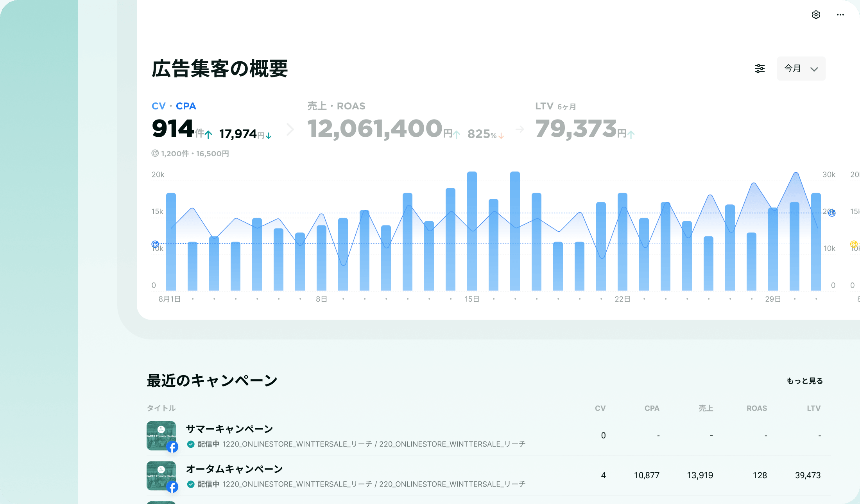Screen dimensions: 860x504
Task: Open the サマーキャンペーン campaign title
Action: click(x=229, y=429)
